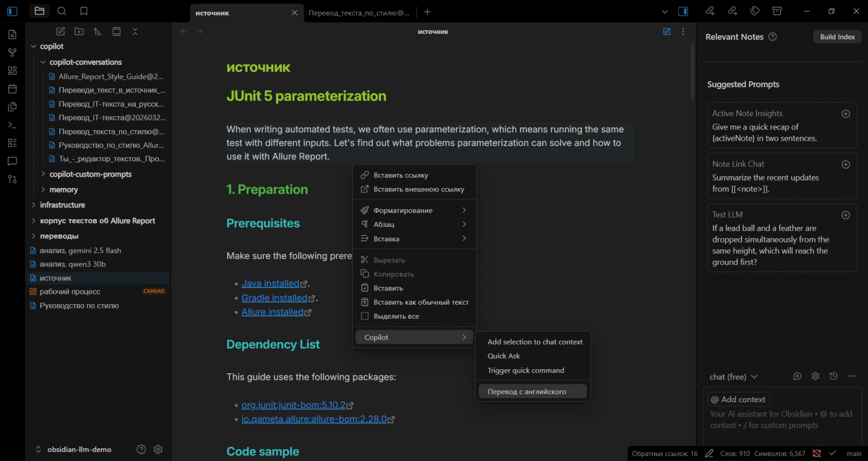Open Copilot chat bubble icon in ribbon
Image resolution: width=868 pixels, height=461 pixels.
12,161
